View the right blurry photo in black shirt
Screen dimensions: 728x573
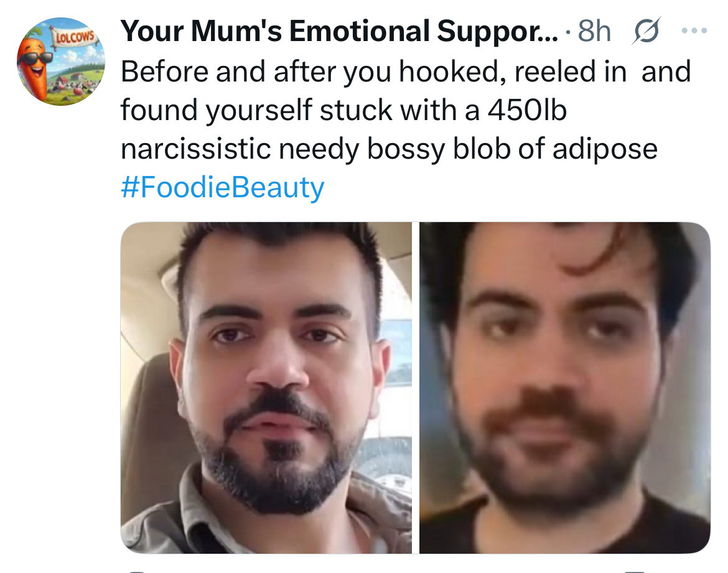point(564,388)
